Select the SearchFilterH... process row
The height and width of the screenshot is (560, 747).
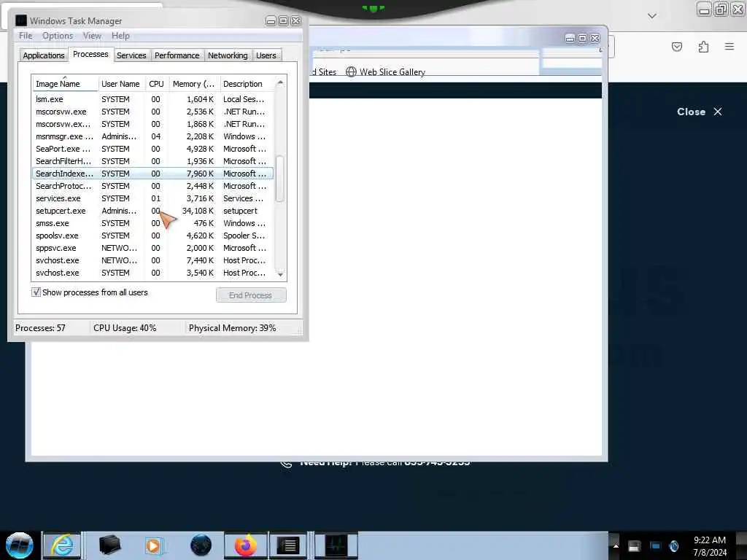152,161
